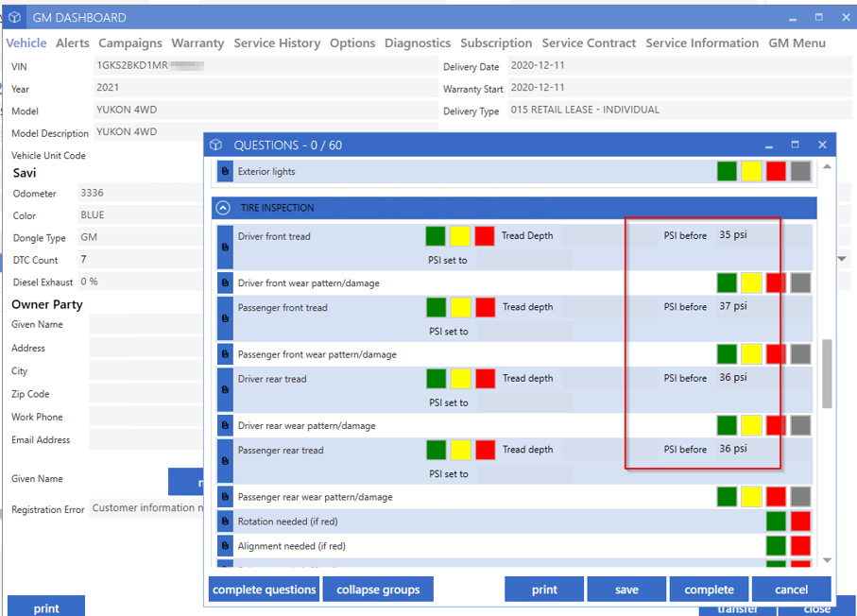Click Driver front PSI set to field
The image size is (857, 616).
pyautogui.click(x=524, y=260)
